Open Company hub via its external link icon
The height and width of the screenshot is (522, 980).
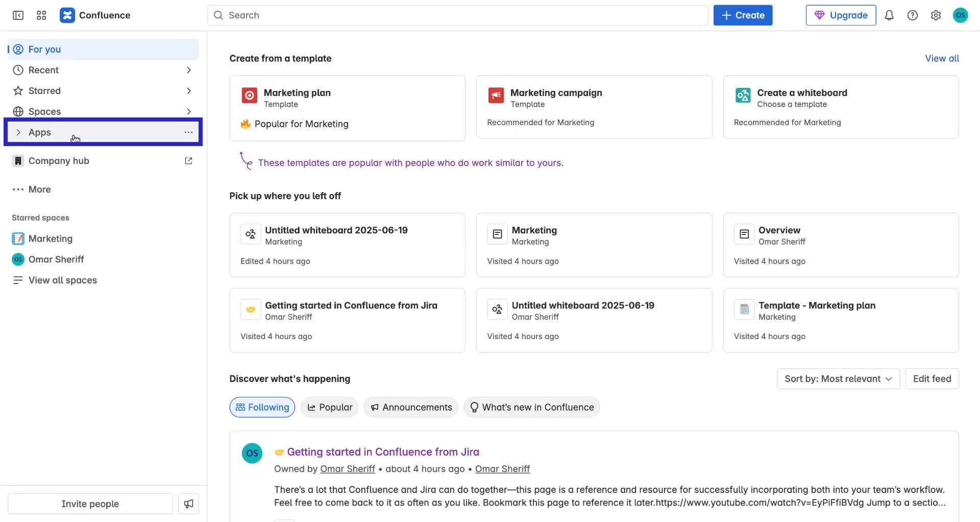[188, 160]
